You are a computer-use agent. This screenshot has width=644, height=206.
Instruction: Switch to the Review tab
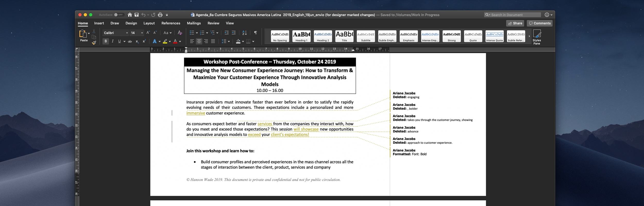pos(214,23)
